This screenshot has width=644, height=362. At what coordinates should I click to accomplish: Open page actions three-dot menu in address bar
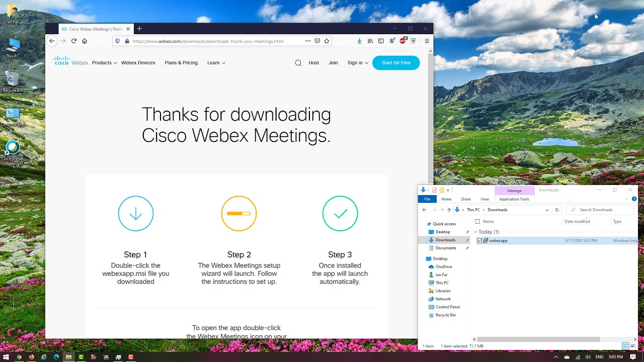[308, 41]
